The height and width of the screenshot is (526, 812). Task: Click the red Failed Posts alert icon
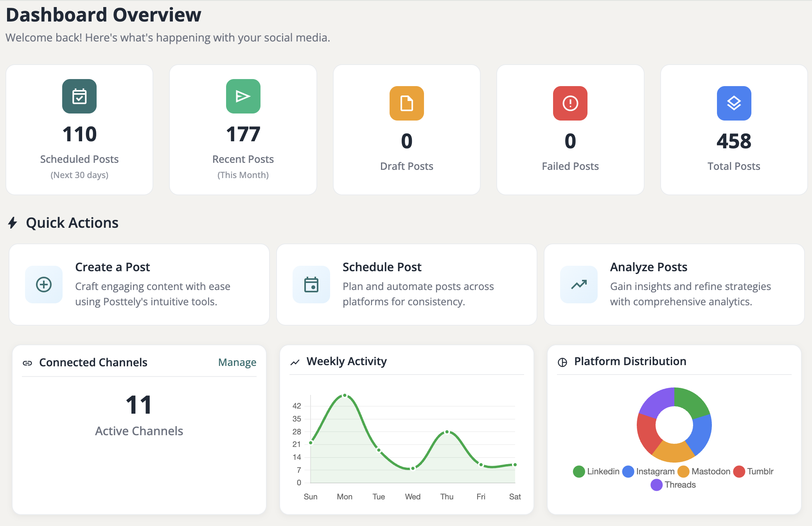(x=570, y=103)
